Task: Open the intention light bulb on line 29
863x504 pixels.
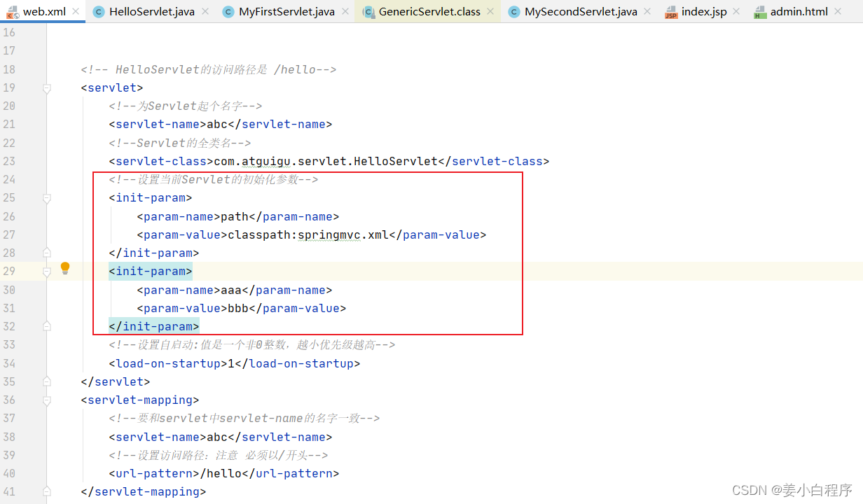Action: pyautogui.click(x=65, y=267)
